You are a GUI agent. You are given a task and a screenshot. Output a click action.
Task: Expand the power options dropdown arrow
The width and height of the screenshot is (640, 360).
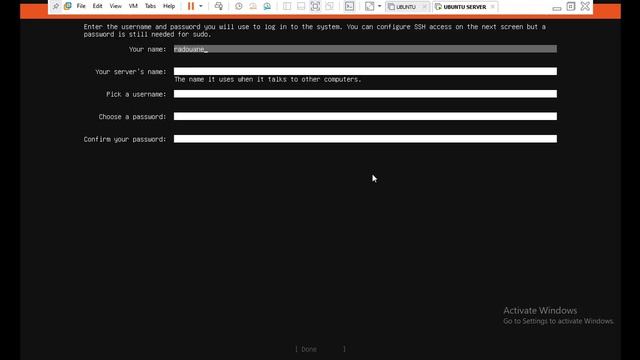[x=201, y=6]
